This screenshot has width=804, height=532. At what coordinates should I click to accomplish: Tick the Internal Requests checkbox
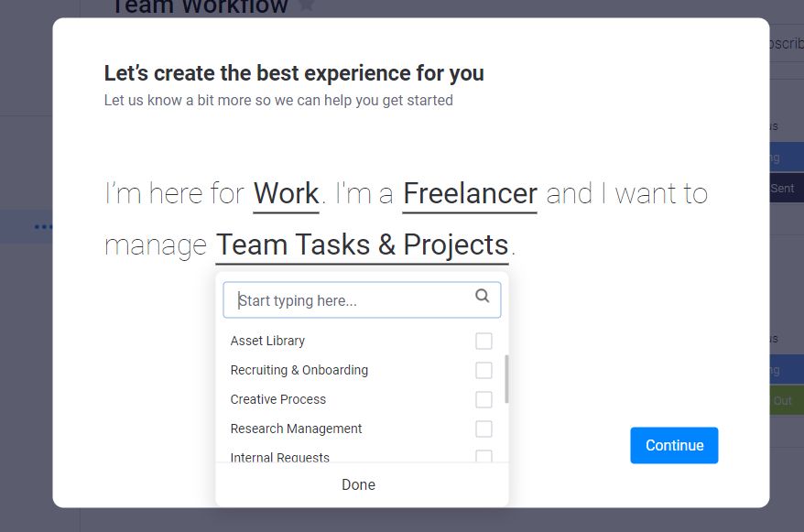[483, 455]
